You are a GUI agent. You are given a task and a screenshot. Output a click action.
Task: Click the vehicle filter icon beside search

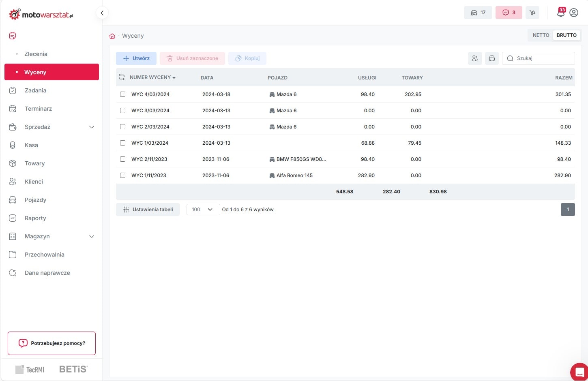point(492,58)
